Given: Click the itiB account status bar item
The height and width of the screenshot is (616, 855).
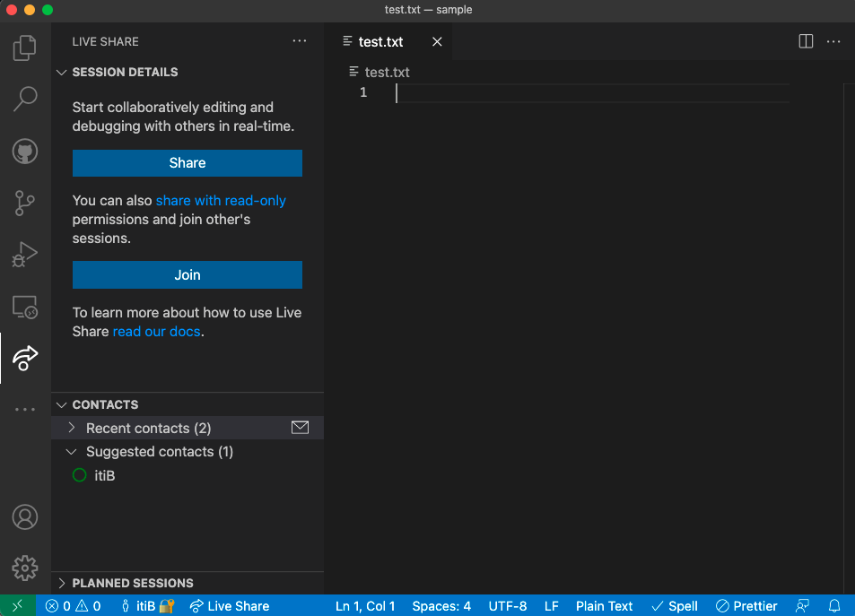Looking at the screenshot, I should point(146,605).
